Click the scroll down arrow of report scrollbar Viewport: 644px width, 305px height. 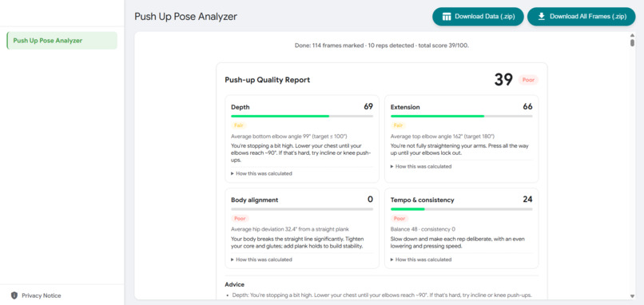(632, 296)
